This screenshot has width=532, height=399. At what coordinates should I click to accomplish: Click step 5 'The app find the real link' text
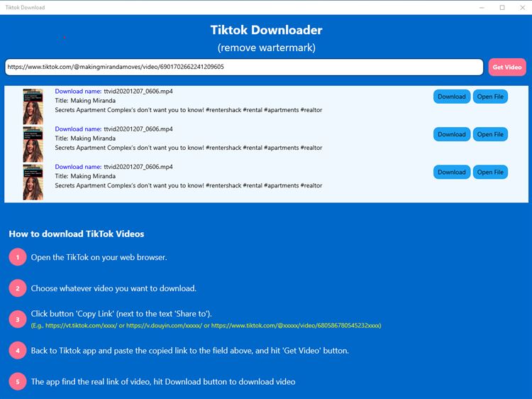click(163, 382)
